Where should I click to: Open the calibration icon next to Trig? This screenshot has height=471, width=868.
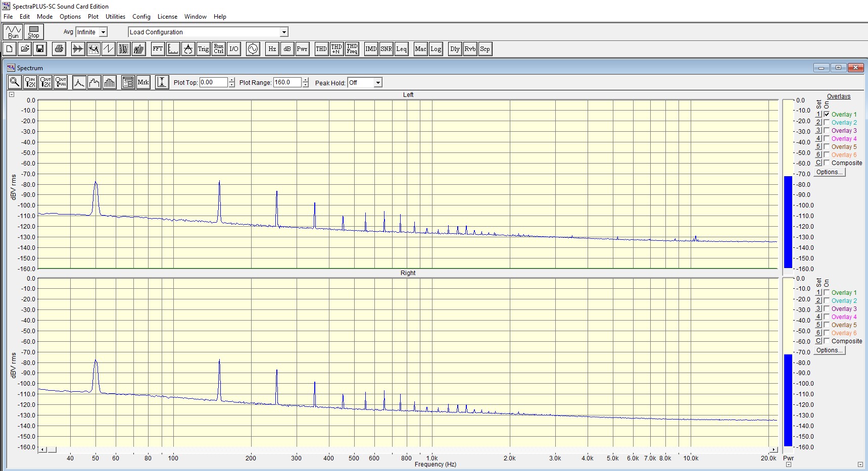point(188,49)
